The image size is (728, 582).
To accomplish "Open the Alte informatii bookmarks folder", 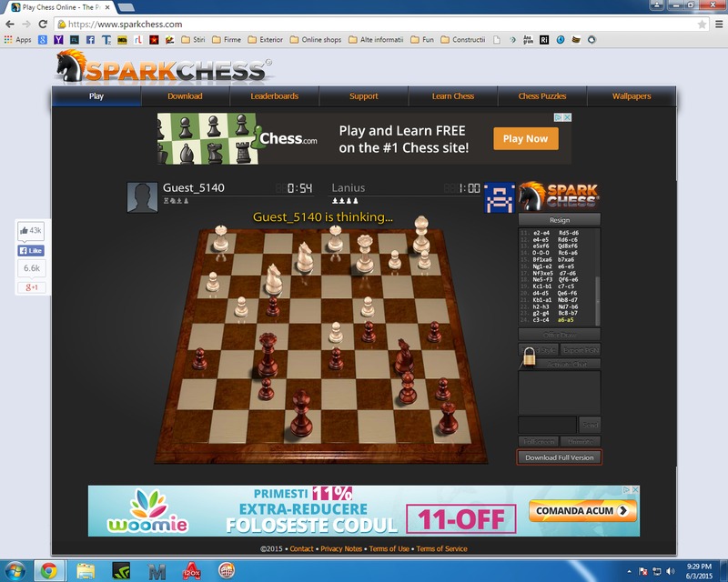I will pos(376,40).
